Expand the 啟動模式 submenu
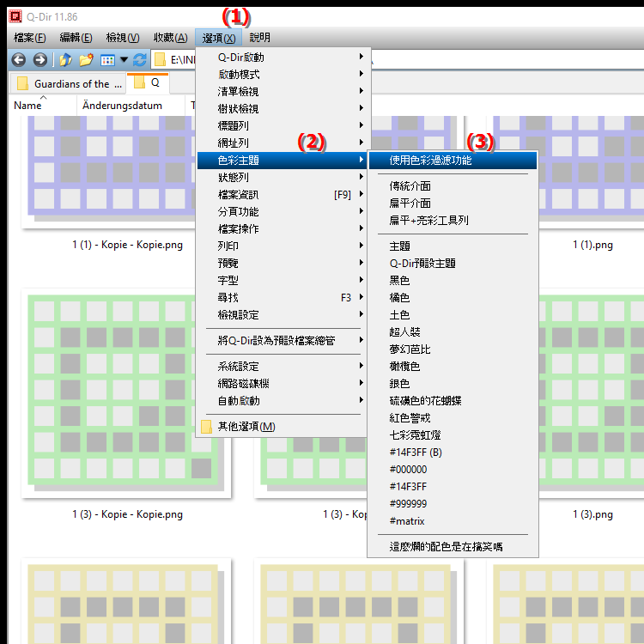 (283, 75)
